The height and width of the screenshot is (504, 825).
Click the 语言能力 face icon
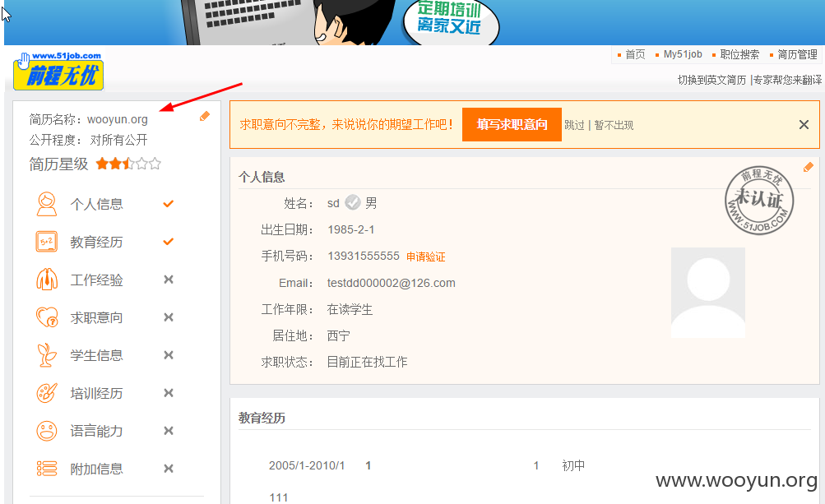pyautogui.click(x=47, y=431)
